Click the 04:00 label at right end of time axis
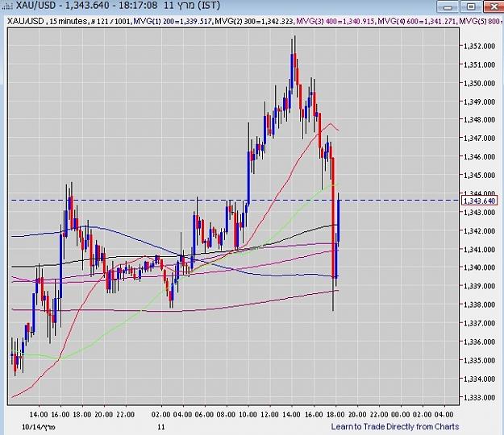Screen dimensions: 504x435 coord(444,414)
